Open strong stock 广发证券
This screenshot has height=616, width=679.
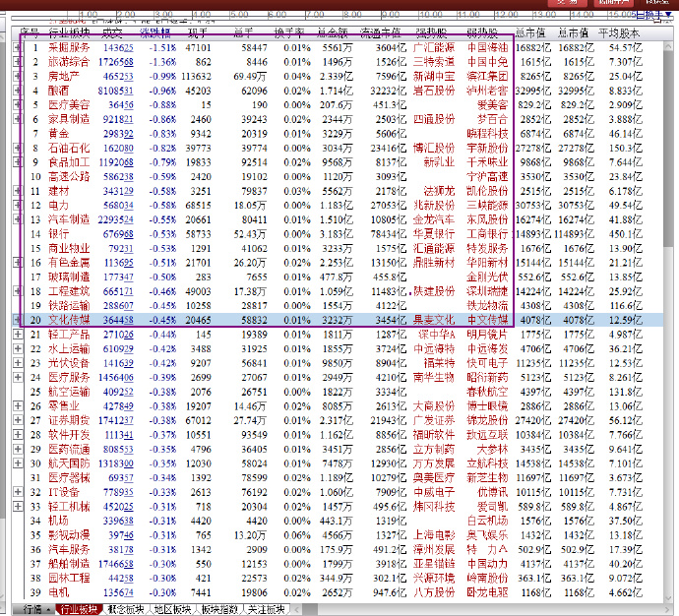(x=434, y=420)
